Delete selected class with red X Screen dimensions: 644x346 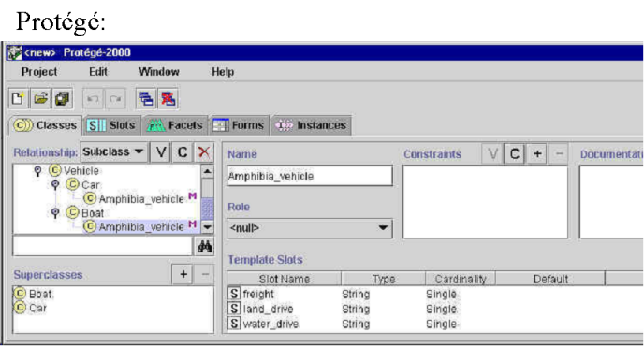coord(204,152)
